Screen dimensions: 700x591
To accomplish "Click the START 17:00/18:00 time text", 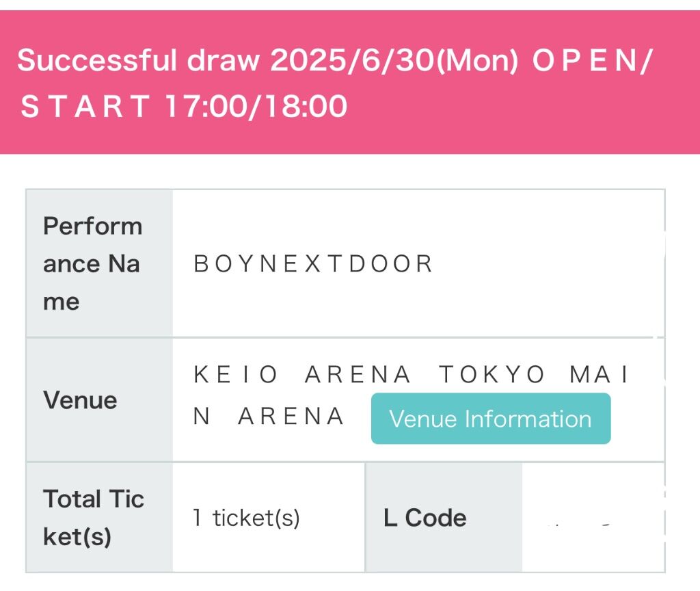I will [x=184, y=106].
